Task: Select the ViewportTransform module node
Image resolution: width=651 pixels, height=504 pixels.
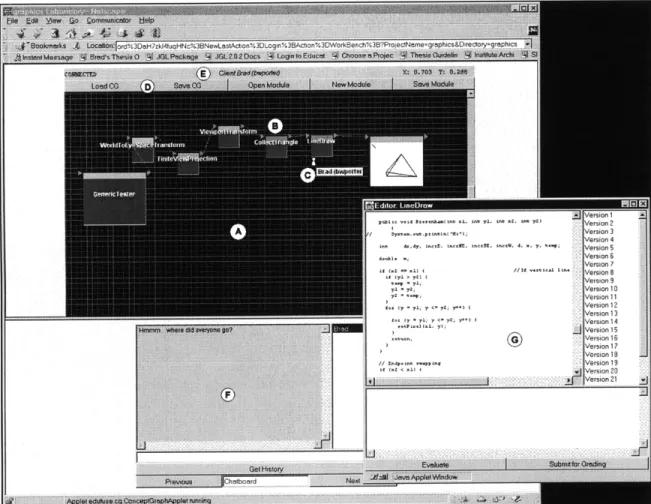Action: click(x=229, y=137)
